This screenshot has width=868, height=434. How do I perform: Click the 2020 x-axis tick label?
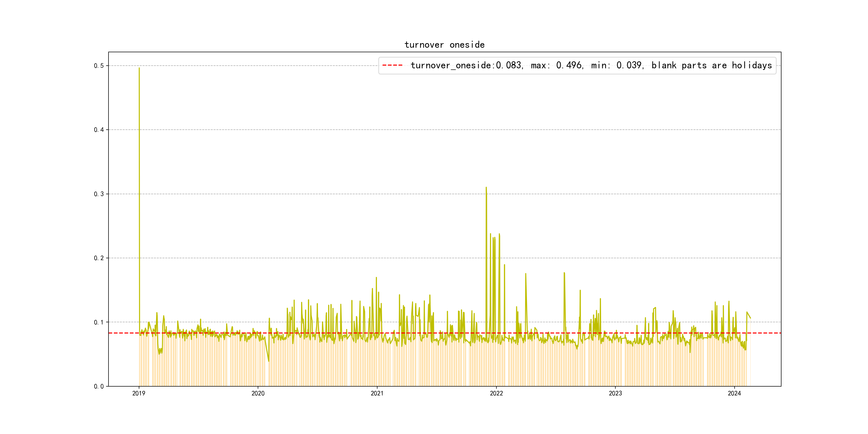[x=258, y=393]
